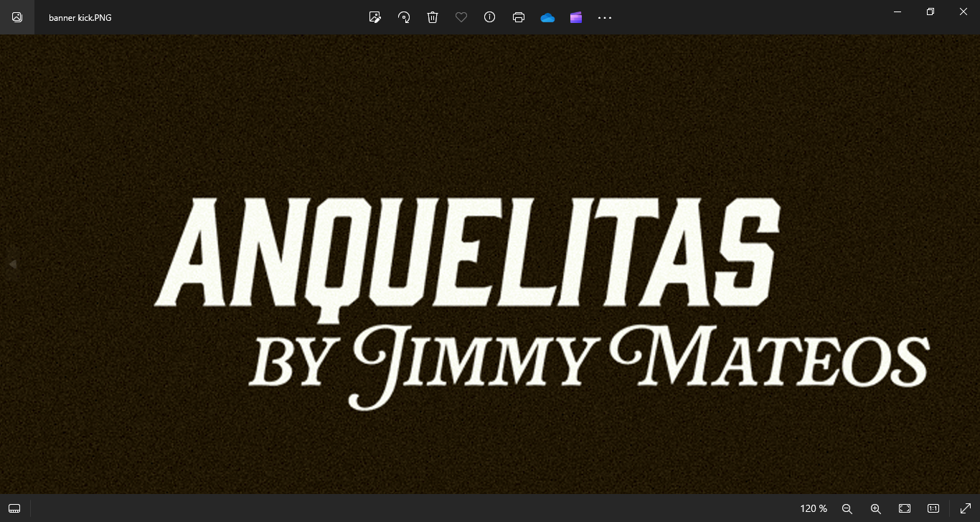Show the file info panel
Image resolution: width=980 pixels, height=522 pixels.
[x=490, y=17]
